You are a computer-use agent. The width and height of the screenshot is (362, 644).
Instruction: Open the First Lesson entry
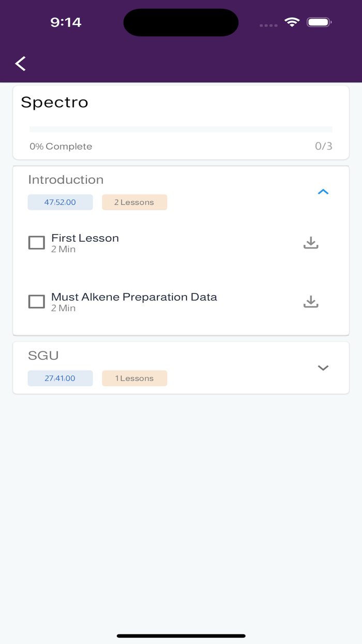click(x=85, y=238)
